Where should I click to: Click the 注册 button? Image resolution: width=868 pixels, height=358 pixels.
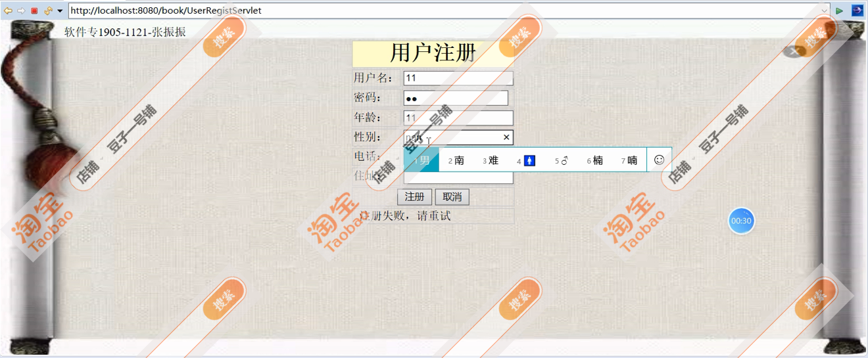click(x=414, y=197)
